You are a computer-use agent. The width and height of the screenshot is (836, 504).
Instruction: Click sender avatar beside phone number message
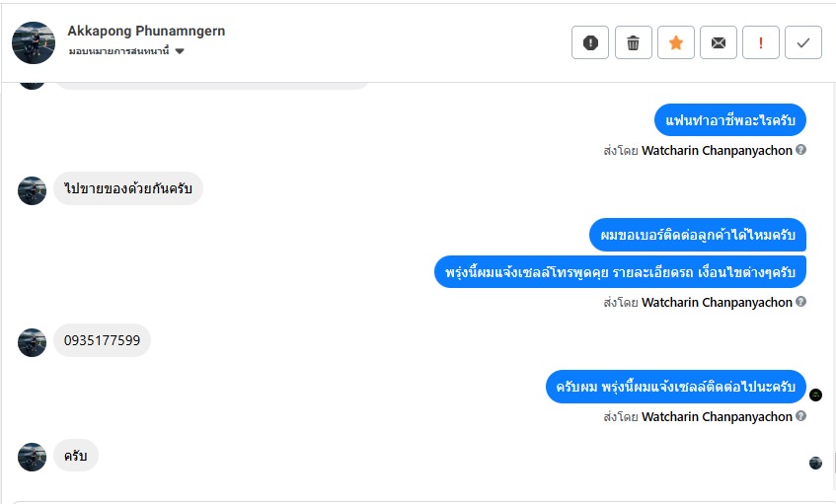click(33, 342)
